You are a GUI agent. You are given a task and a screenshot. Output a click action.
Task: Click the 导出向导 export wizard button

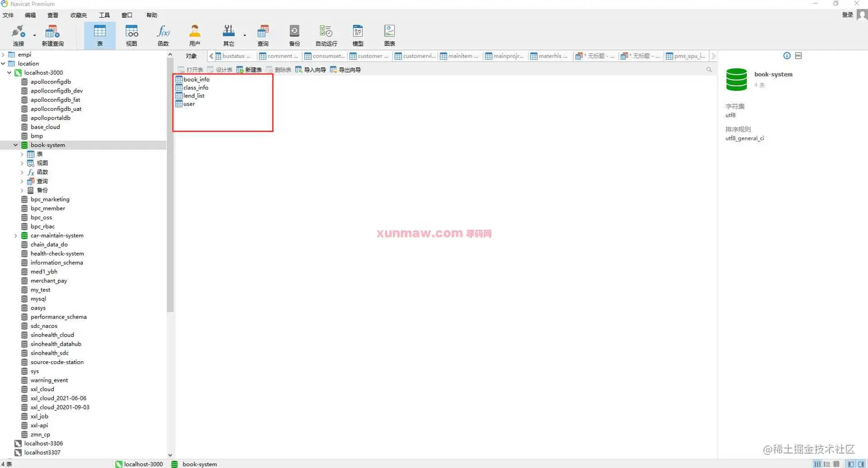(346, 70)
